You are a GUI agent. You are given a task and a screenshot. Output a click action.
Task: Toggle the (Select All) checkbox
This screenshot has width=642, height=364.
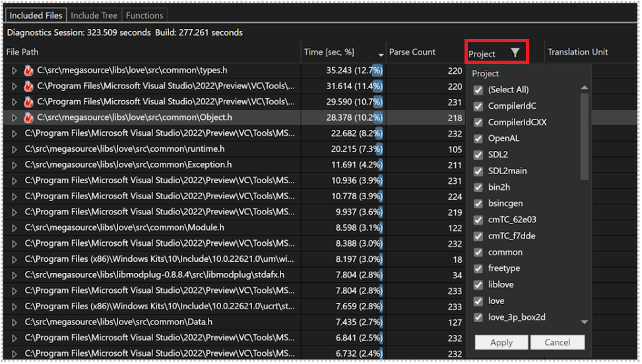(478, 90)
